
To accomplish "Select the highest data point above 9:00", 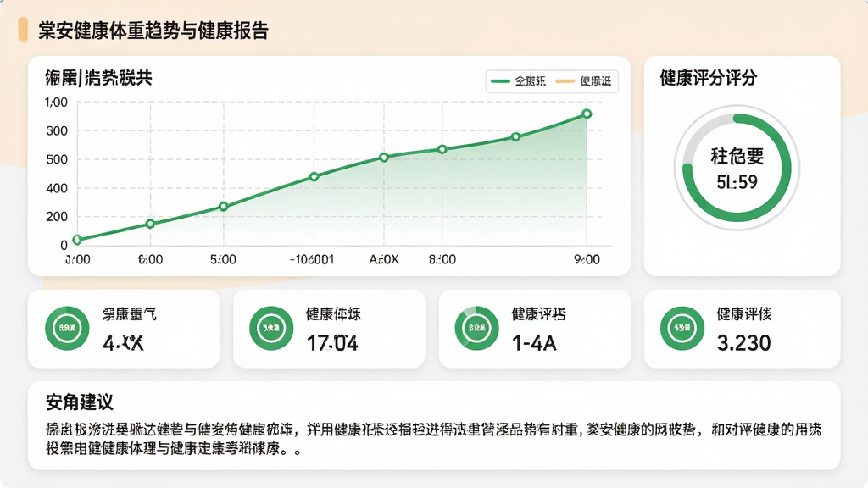I will pyautogui.click(x=587, y=114).
